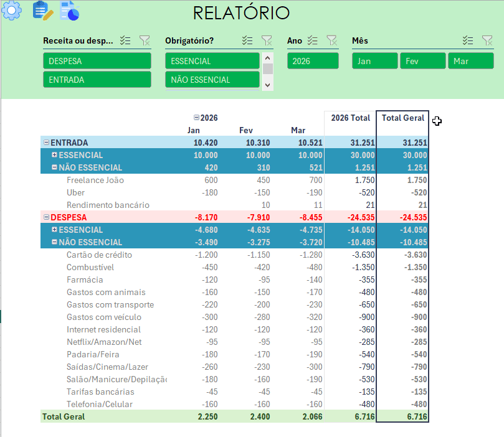
Task: Toggle the DESPESA filter button
Action: (x=97, y=60)
